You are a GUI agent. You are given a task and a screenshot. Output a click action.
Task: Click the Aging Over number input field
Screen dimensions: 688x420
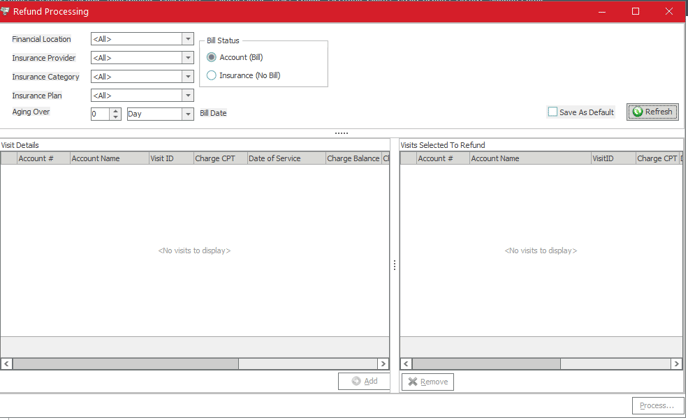(x=99, y=114)
